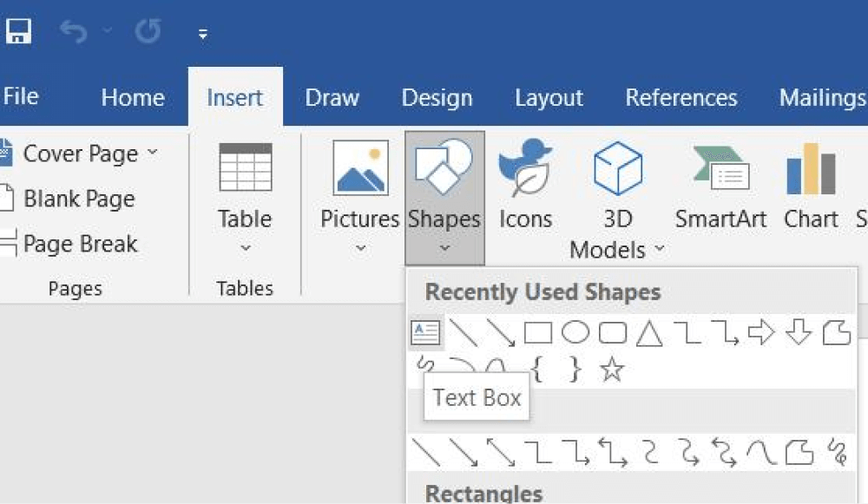This screenshot has height=504, width=868.
Task: Open the Quick Access Toolbar customize menu
Action: pyautogui.click(x=202, y=31)
